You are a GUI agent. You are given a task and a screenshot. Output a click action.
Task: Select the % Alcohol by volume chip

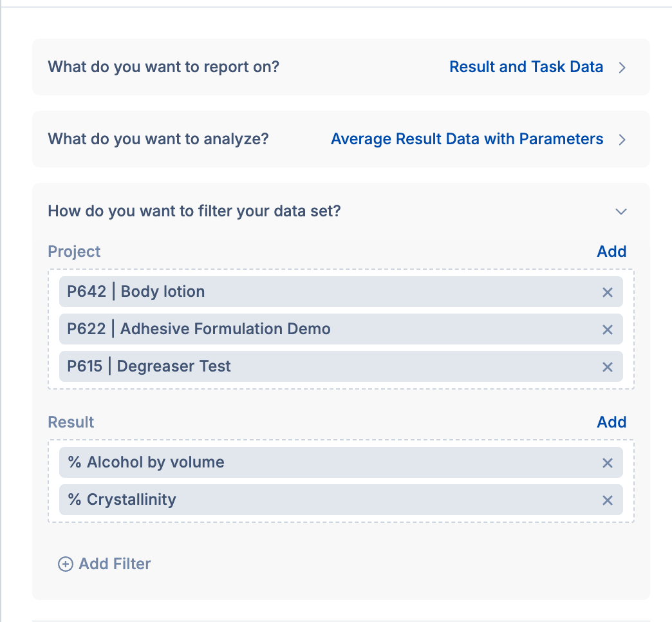146,462
